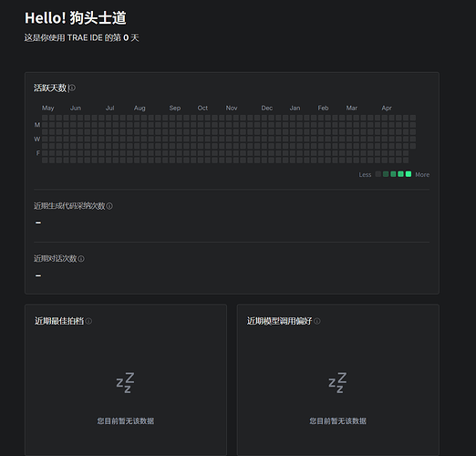Click the darkest green legend swatch
This screenshot has width=476, height=456.
[386, 174]
